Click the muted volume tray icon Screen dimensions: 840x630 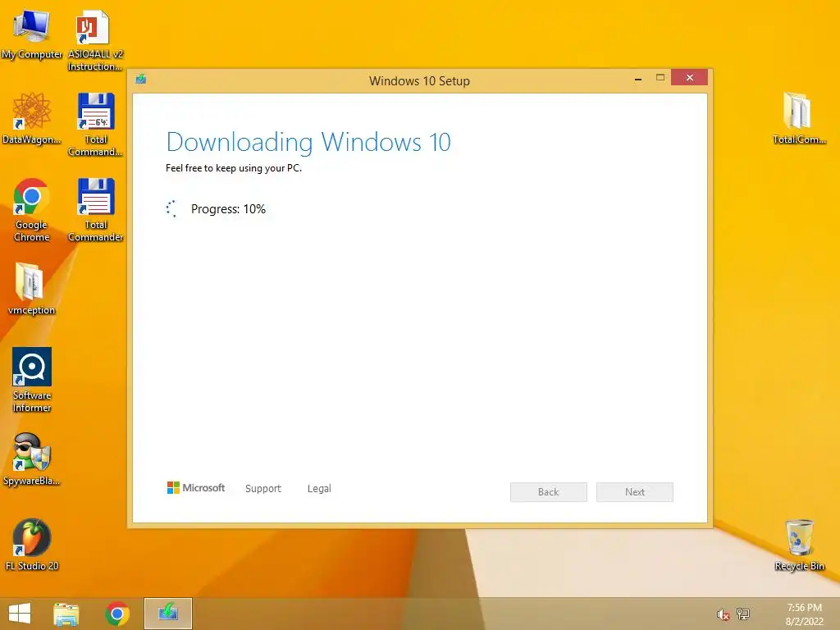(723, 614)
